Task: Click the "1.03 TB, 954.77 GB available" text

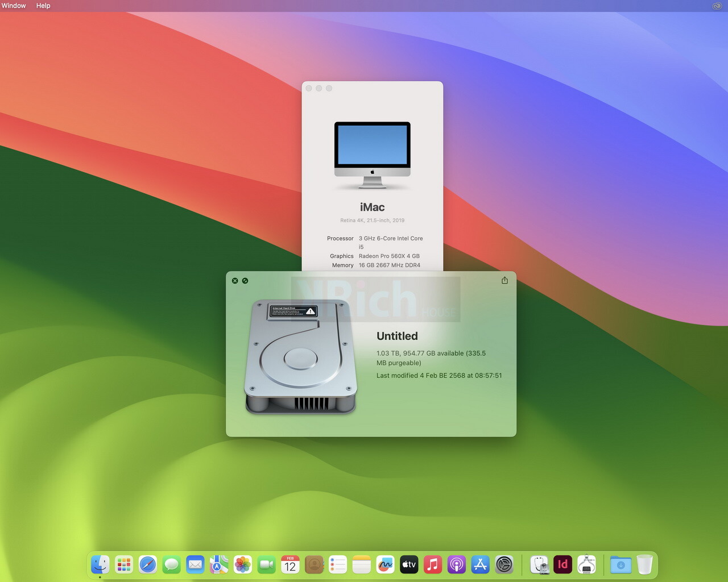Action: point(431,358)
